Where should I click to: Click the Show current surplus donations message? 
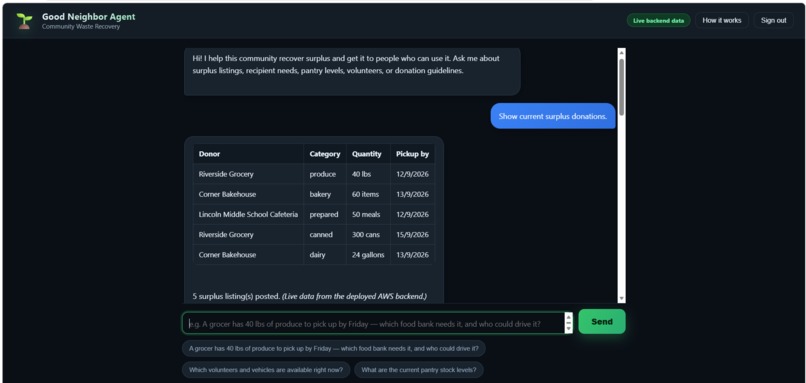(x=553, y=116)
